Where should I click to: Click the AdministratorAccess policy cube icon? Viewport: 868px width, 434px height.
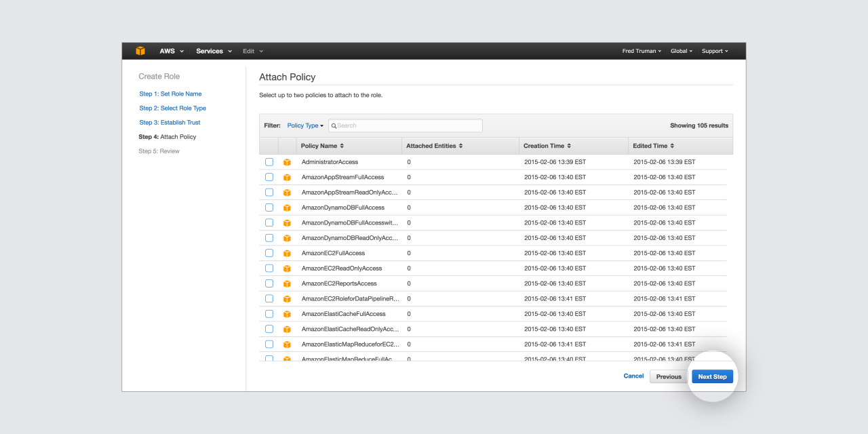[x=287, y=162]
